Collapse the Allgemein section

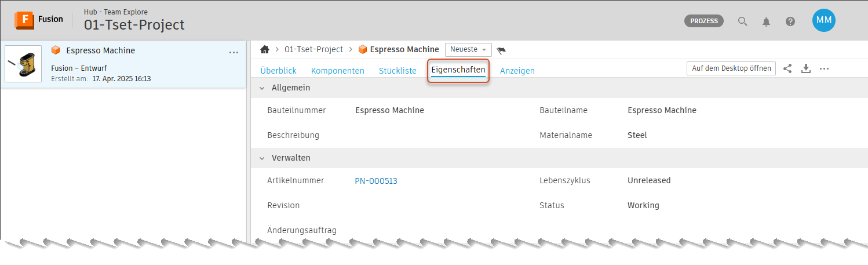tap(262, 88)
